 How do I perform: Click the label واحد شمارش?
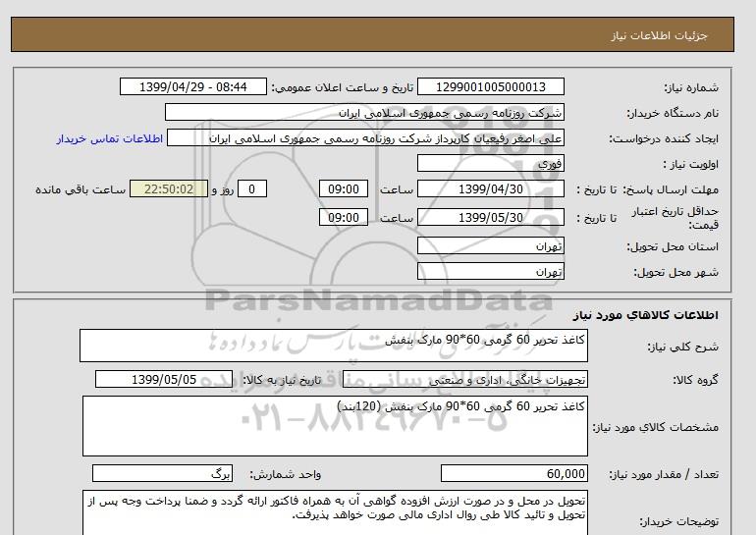coord(286,474)
